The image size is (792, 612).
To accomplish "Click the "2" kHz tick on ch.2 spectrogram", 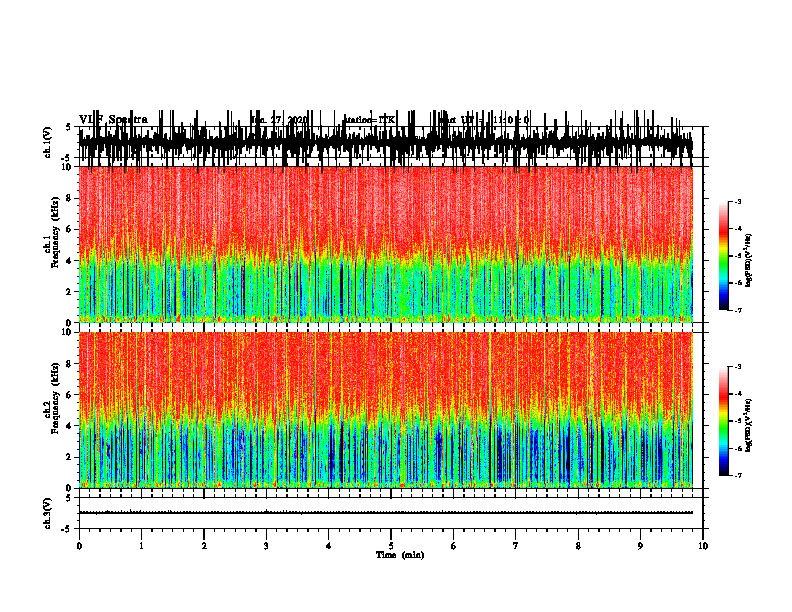I will (x=70, y=457).
